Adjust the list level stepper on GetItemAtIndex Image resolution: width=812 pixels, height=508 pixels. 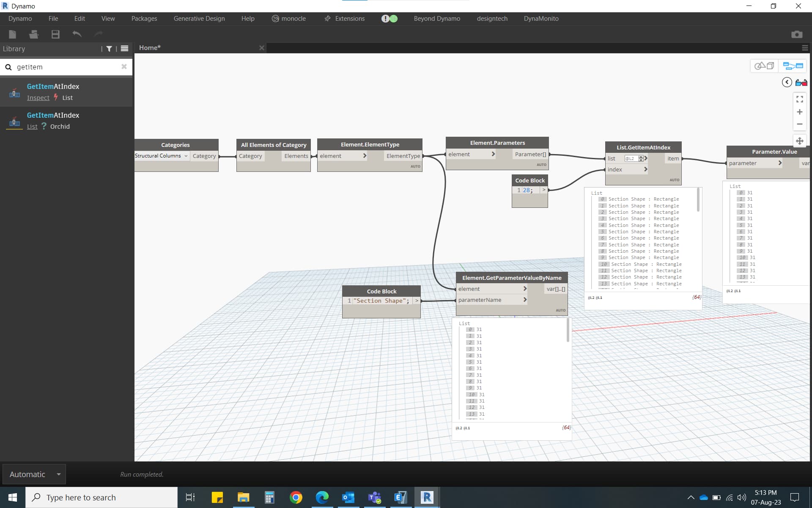tap(642, 158)
